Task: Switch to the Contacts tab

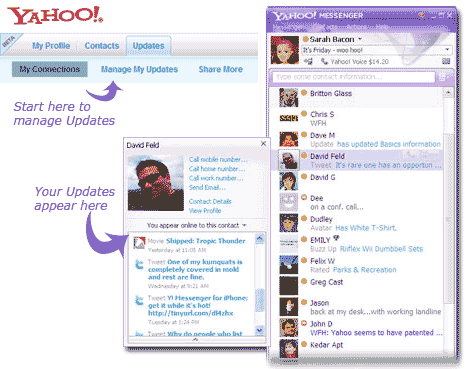Action: [102, 46]
